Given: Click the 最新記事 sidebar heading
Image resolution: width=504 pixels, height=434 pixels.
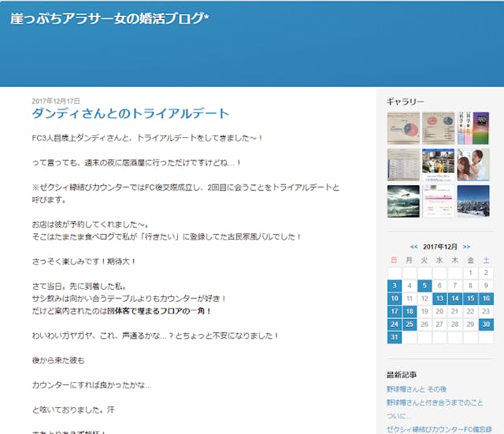Looking at the screenshot, I should coord(402,375).
